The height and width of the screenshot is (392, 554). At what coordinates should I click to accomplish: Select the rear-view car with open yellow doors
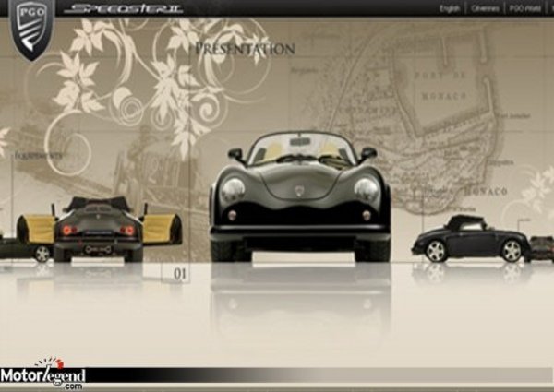coord(99,230)
